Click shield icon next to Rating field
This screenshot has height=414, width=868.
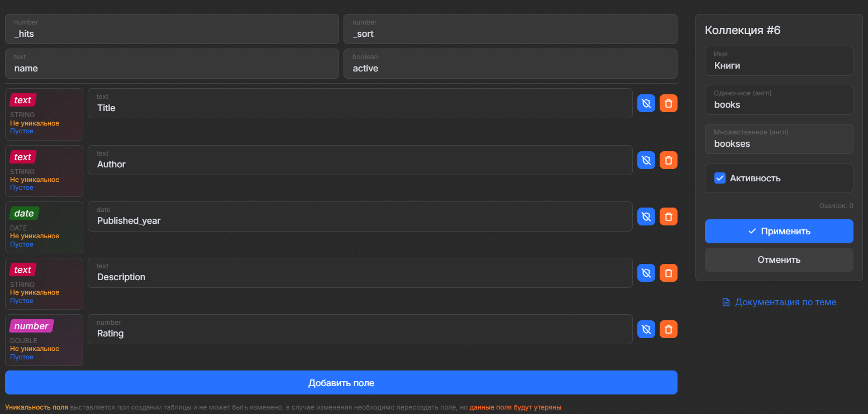[646, 329]
